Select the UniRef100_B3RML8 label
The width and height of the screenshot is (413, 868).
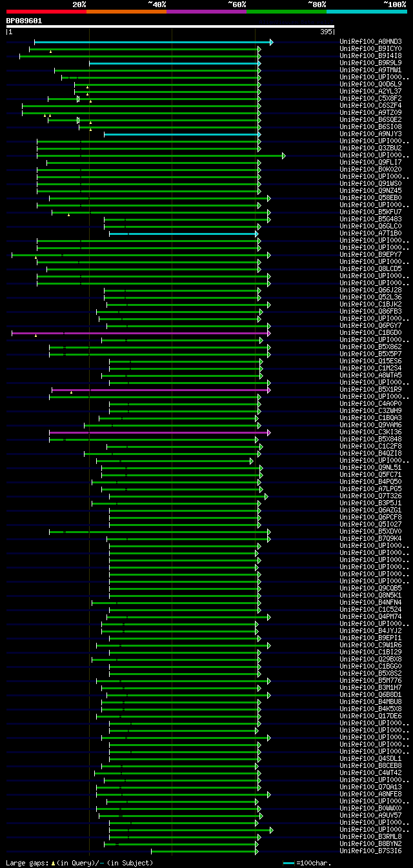pyautogui.click(x=370, y=837)
